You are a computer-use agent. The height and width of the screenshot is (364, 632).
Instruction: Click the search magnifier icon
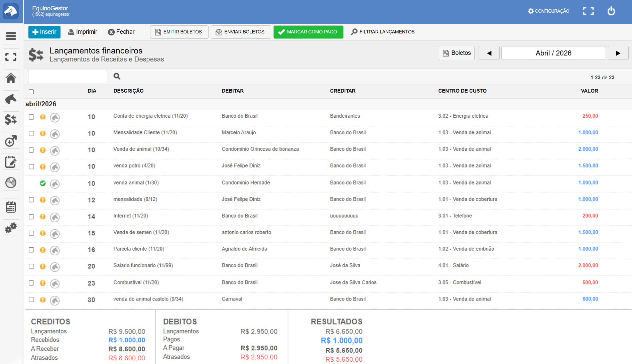tap(117, 77)
